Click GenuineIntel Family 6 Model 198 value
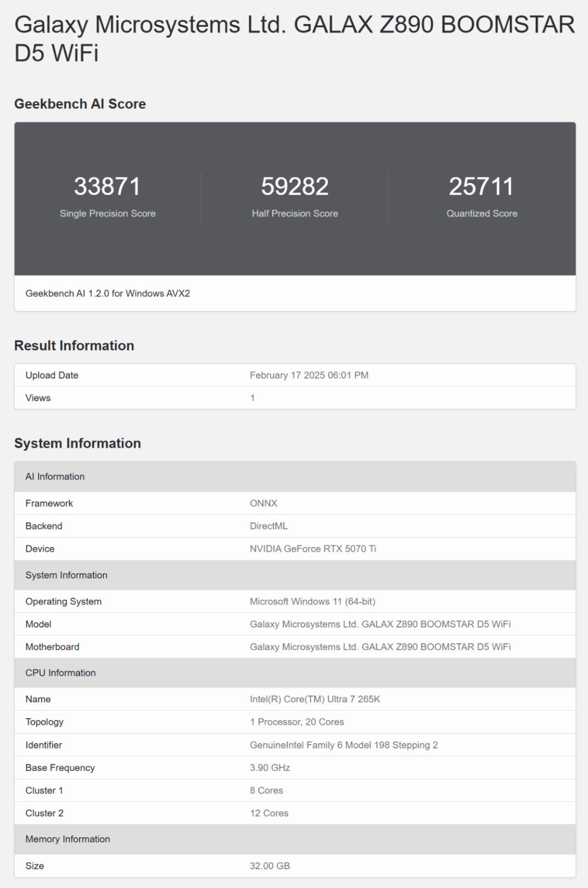The image size is (588, 888). tap(344, 745)
